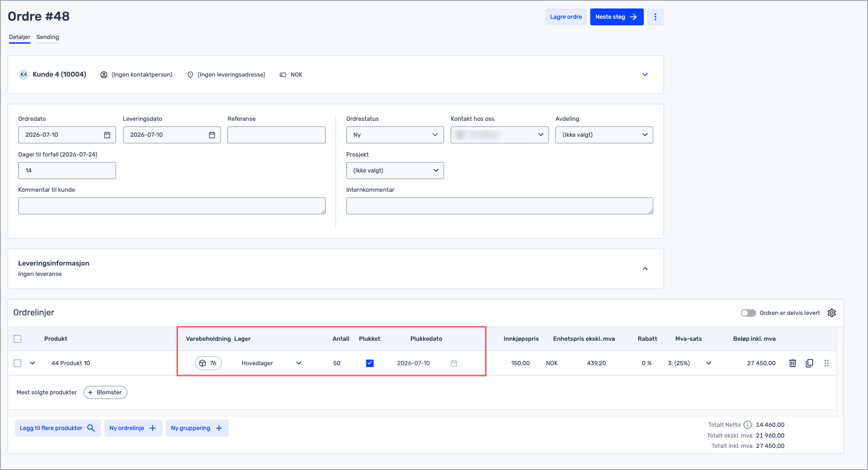Image resolution: width=868 pixels, height=470 pixels.
Task: Add the Blomster best-selling product
Action: coord(105,392)
